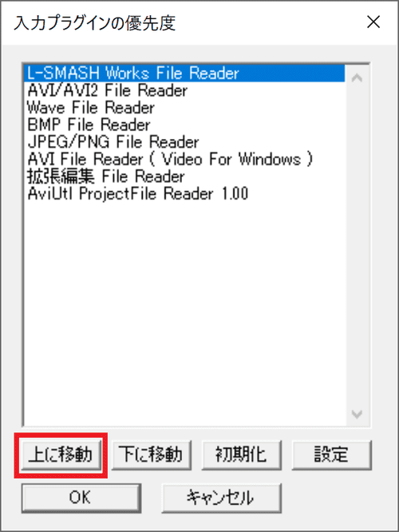
Task: Select L-SMASH Works File Reader entry
Action: coord(185,73)
